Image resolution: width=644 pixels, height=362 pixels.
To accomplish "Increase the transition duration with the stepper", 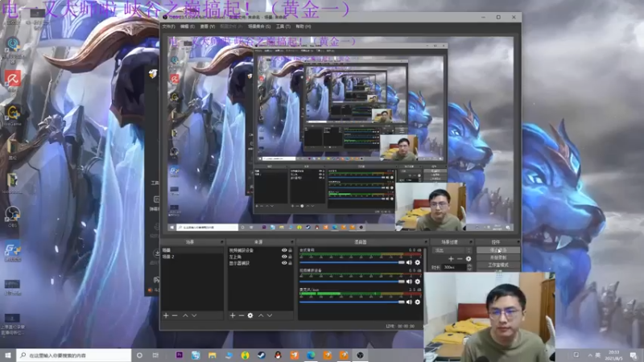I will click(x=470, y=265).
